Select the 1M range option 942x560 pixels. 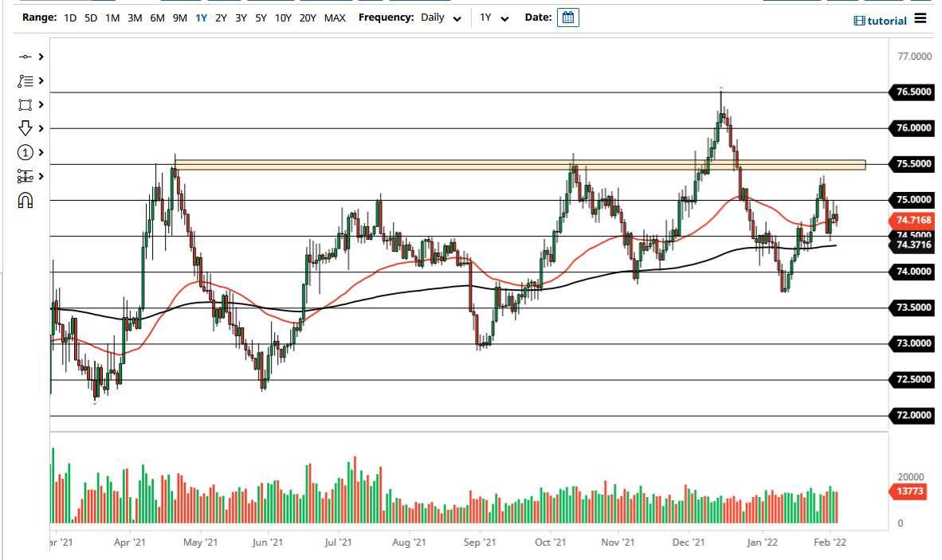click(112, 17)
